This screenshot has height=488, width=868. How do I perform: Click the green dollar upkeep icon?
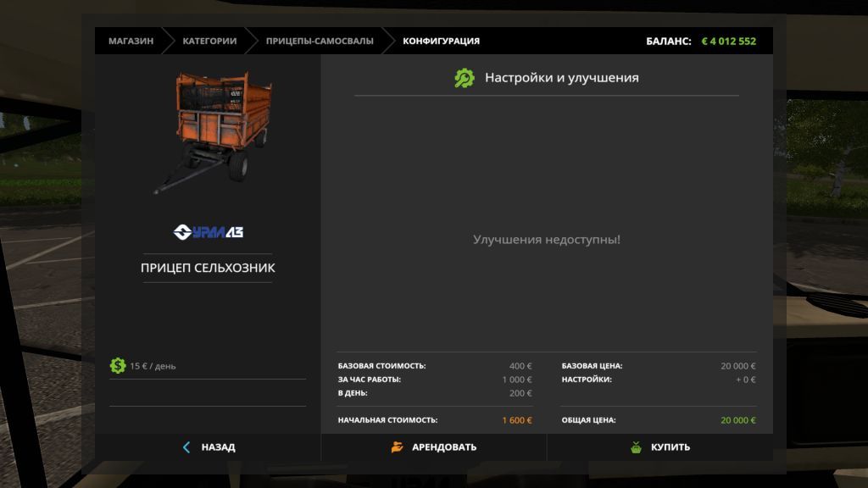click(118, 366)
